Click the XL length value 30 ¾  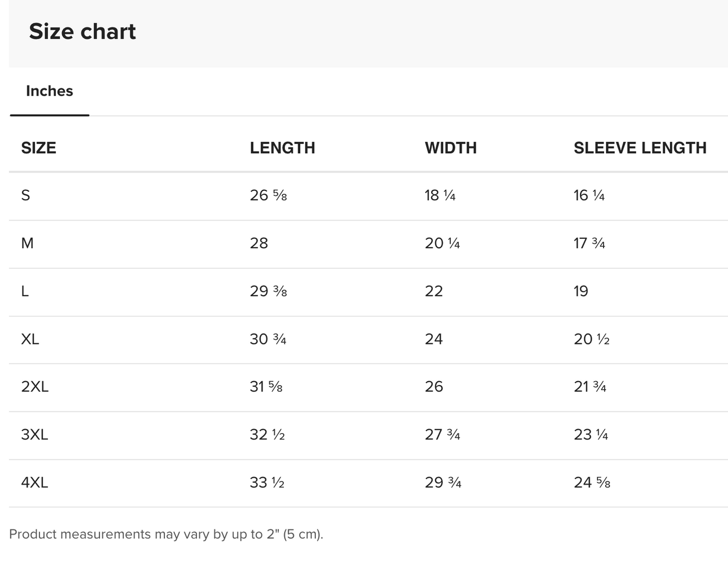pyautogui.click(x=268, y=339)
